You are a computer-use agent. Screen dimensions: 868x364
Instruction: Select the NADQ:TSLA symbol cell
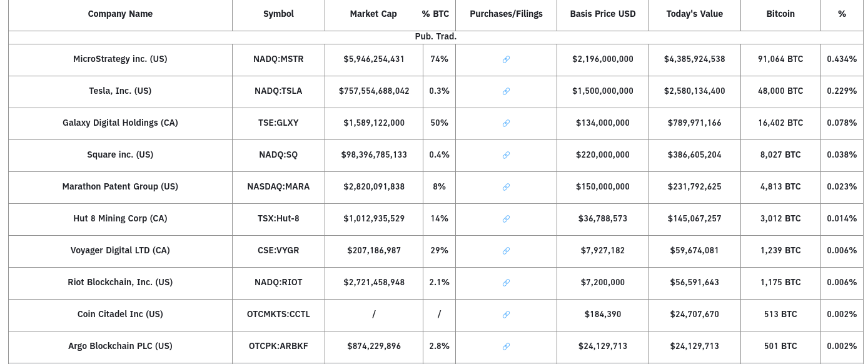point(278,91)
